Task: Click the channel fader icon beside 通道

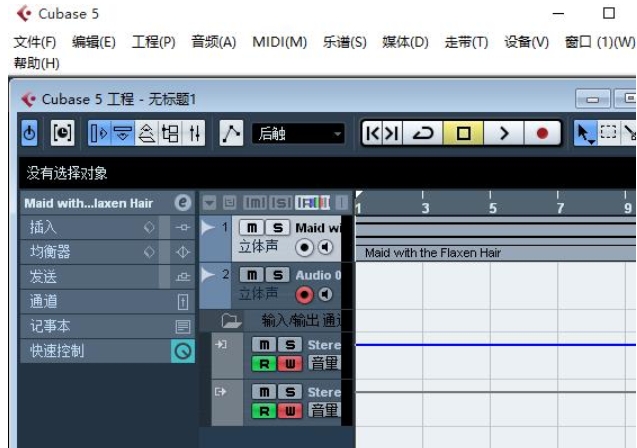Action: (183, 302)
